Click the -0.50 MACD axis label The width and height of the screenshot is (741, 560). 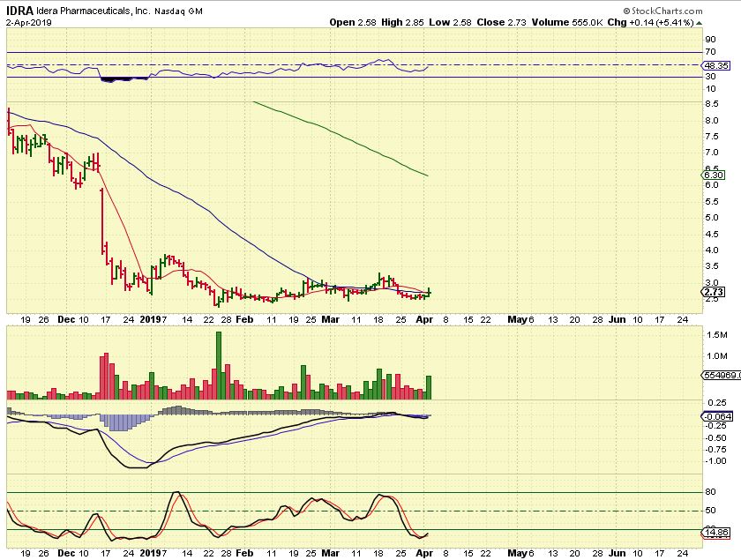coord(716,437)
